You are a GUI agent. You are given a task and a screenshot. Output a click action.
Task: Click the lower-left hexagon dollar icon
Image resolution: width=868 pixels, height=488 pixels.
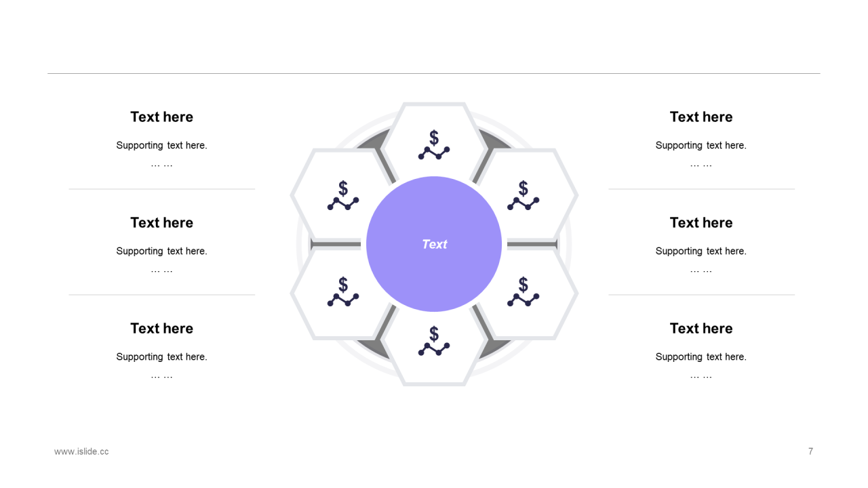[x=343, y=291]
